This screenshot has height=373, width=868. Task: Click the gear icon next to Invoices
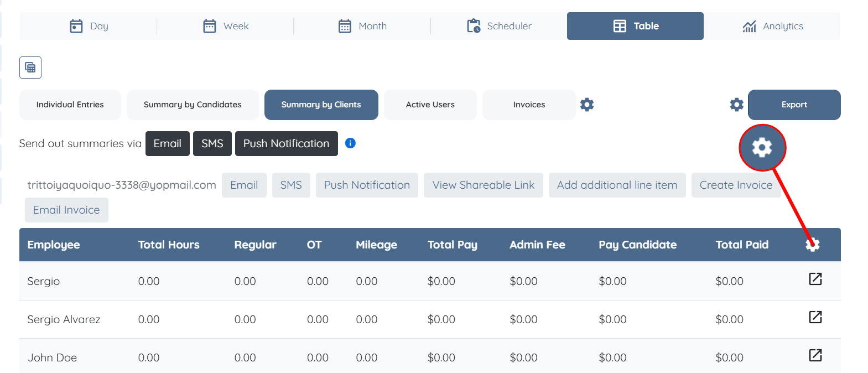coord(587,105)
